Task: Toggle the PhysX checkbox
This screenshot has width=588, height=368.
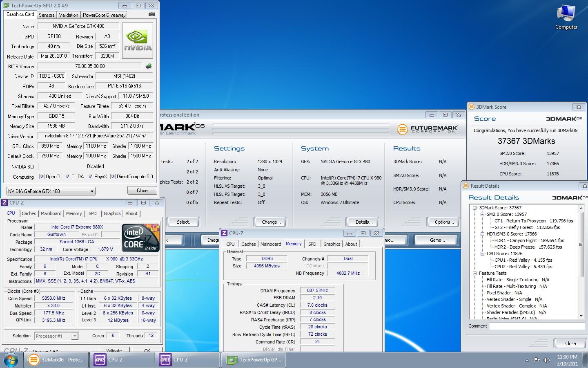Action: point(90,177)
